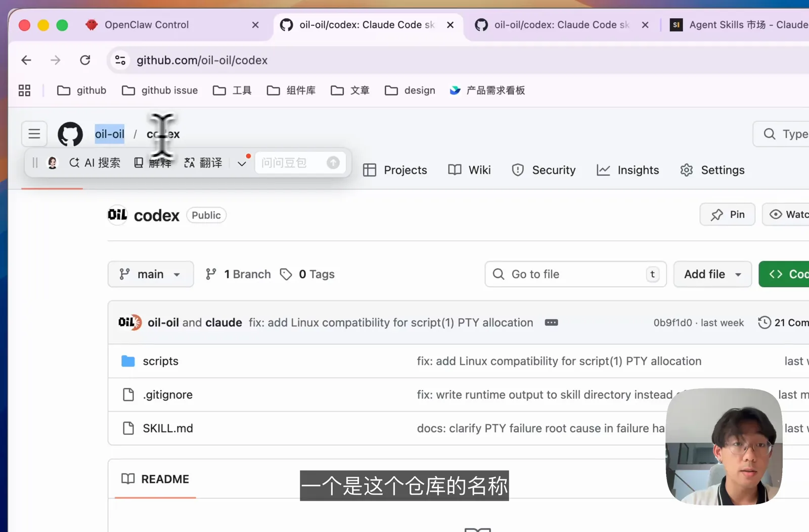Expand more options chevron in floating toolbar
Viewport: 809px width, 532px height.
[242, 163]
